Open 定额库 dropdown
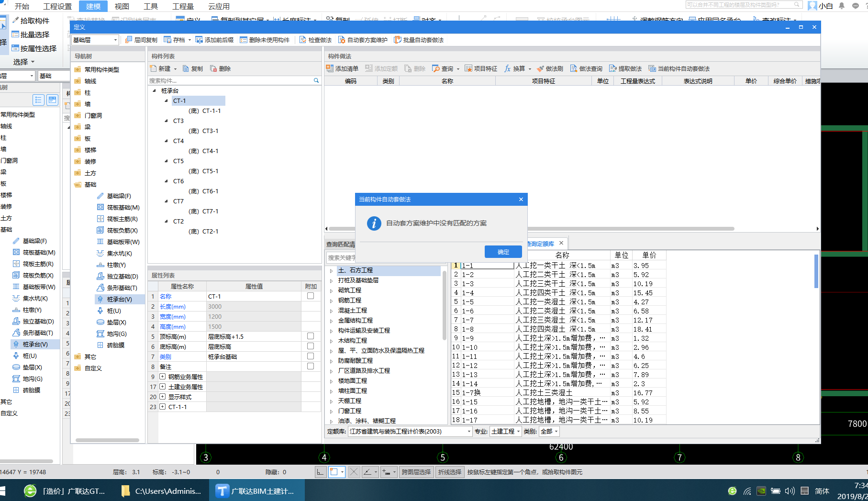 pos(411,431)
